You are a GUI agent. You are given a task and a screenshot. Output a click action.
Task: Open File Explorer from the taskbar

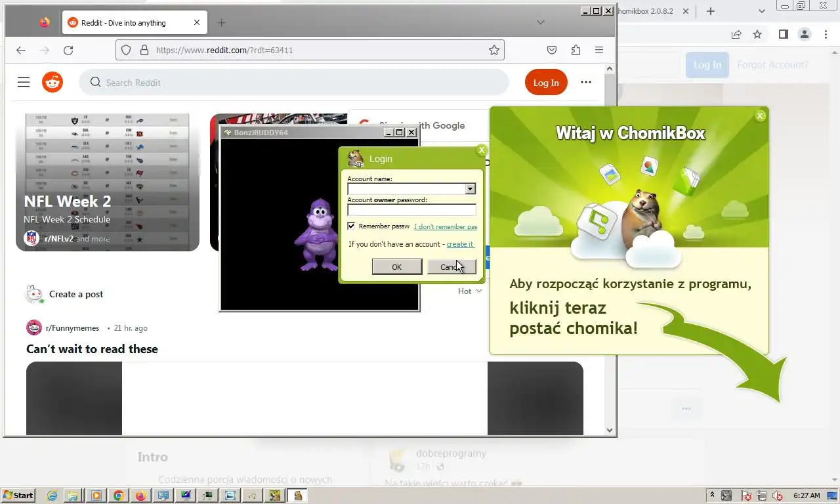click(73, 495)
